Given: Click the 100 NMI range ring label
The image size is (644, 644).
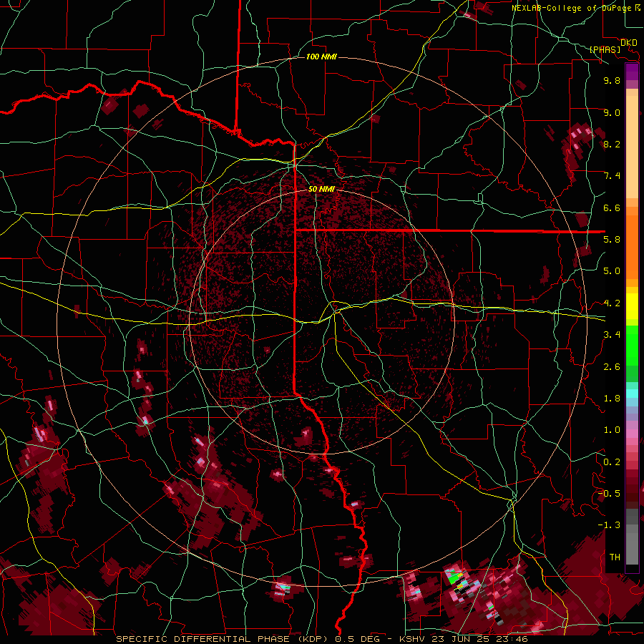Looking at the screenshot, I should click(321, 57).
